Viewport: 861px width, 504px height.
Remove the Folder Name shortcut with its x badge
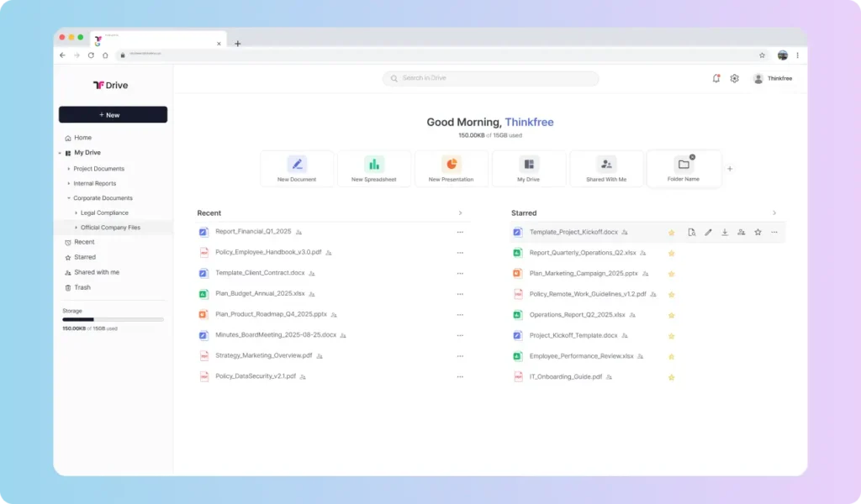(x=693, y=157)
